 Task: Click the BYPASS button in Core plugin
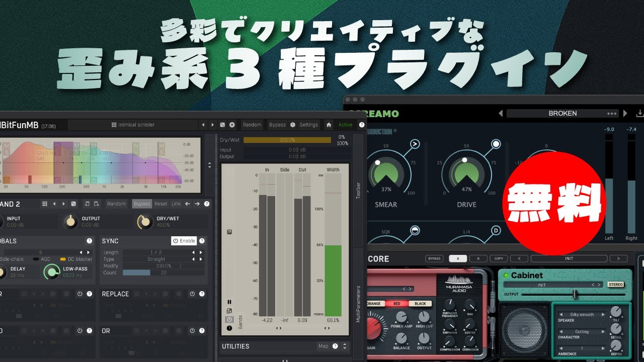pyautogui.click(x=434, y=258)
